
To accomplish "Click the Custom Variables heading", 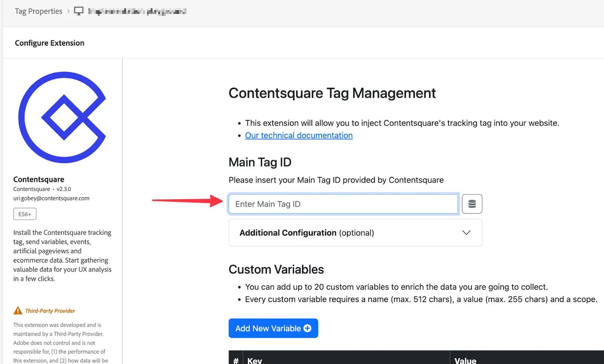I will (x=276, y=269).
